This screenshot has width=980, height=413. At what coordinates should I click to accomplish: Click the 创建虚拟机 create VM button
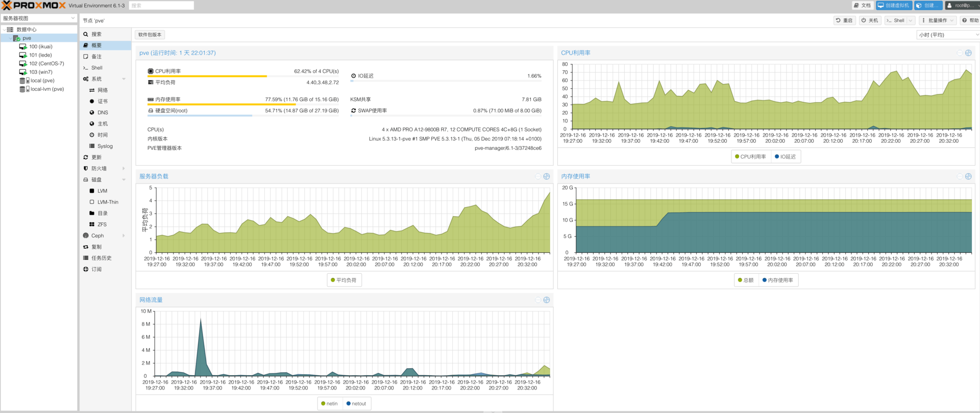(894, 6)
